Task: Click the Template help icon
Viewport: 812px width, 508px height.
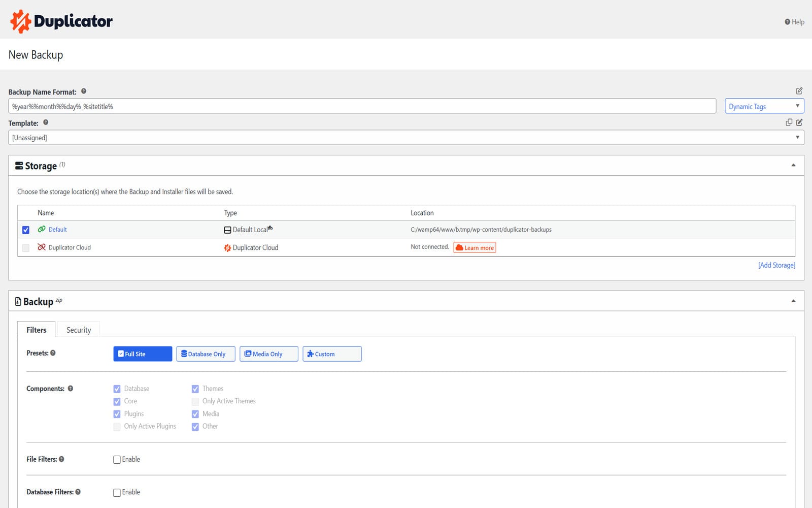Action: (46, 122)
